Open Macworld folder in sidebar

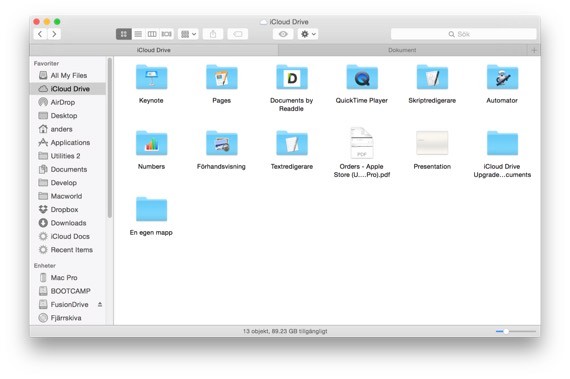click(x=68, y=196)
